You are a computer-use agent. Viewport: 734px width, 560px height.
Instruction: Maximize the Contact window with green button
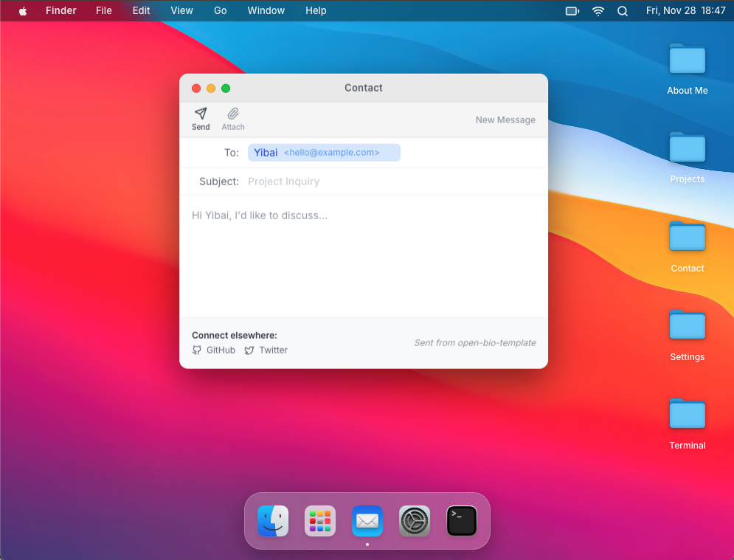coord(226,89)
